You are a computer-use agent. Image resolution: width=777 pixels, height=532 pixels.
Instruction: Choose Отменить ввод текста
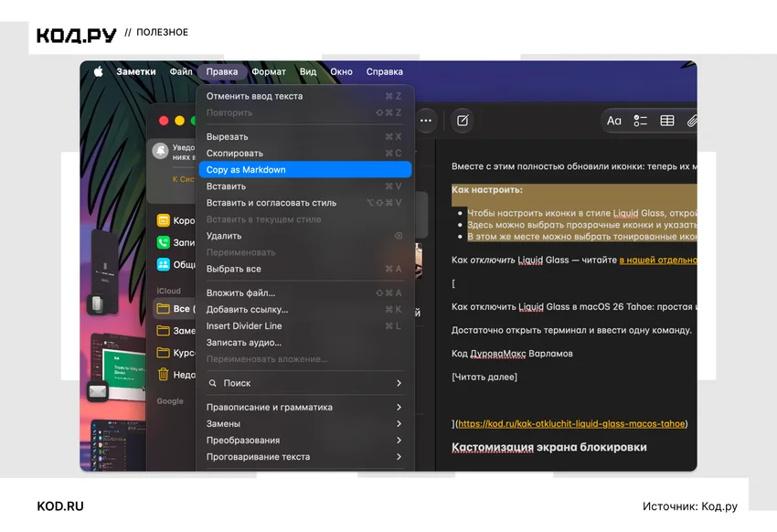click(304, 96)
